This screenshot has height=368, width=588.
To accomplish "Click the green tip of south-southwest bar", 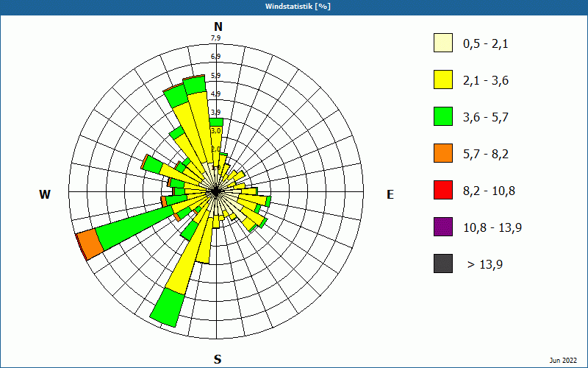I will point(168,307).
